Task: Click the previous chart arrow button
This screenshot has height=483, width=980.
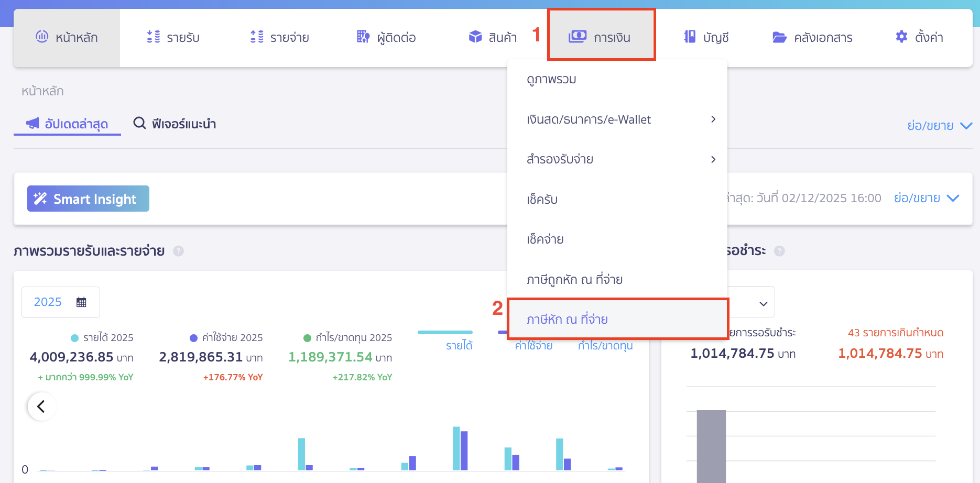Action: tap(41, 407)
